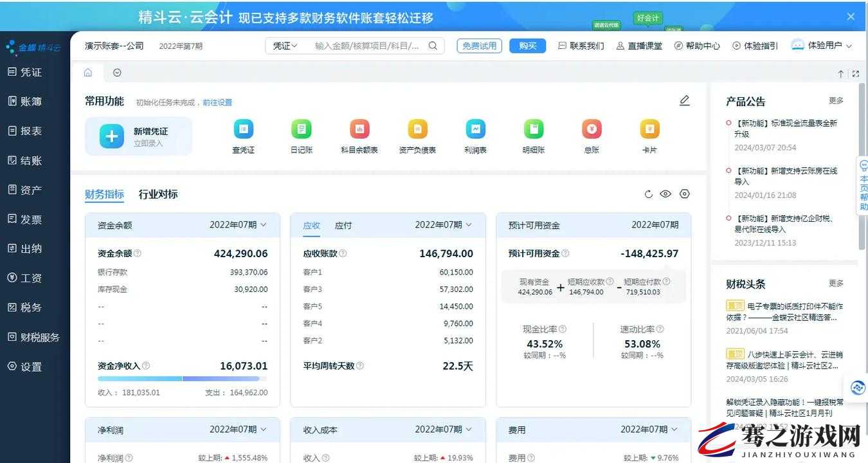Open the 税务 sidebar menu
868x463 pixels.
point(25,307)
